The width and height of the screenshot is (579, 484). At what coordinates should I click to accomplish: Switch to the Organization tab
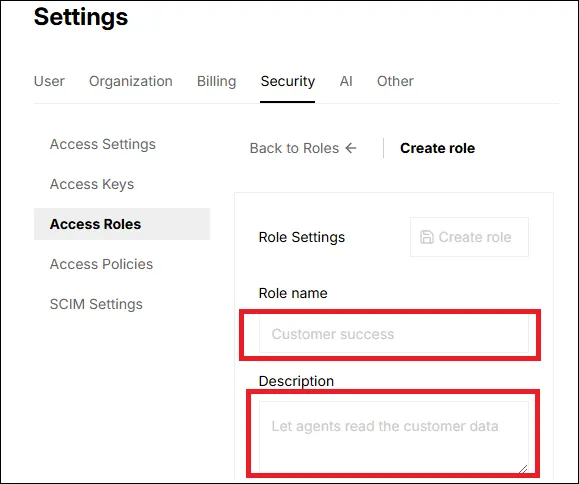(131, 81)
